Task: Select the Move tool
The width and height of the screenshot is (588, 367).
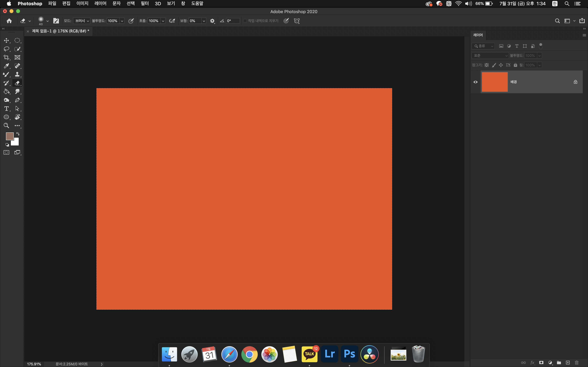Action: [6, 40]
